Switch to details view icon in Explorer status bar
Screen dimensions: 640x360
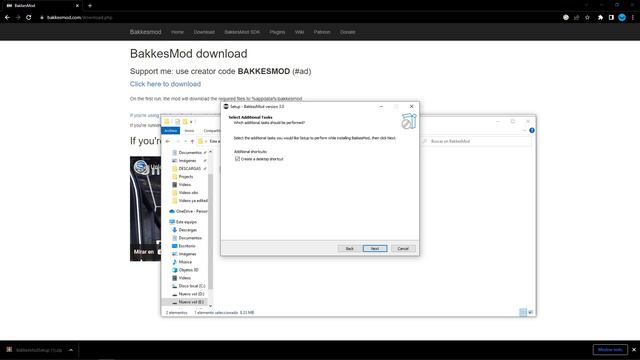[x=523, y=312]
